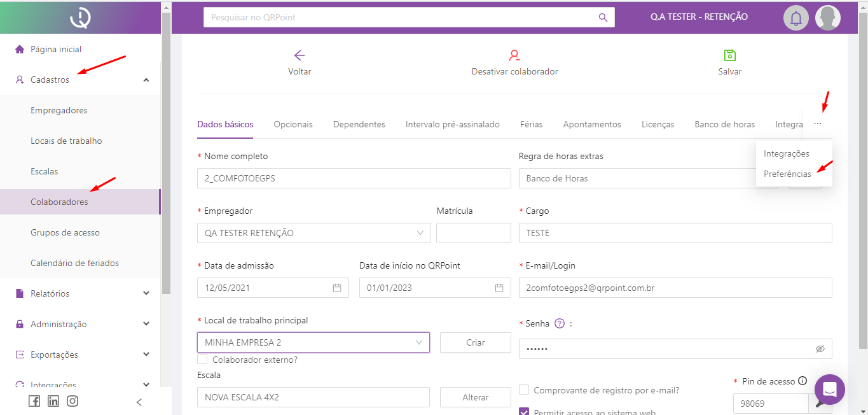
Task: Expand the Local de trabalho principal dropdown
Action: 313,342
